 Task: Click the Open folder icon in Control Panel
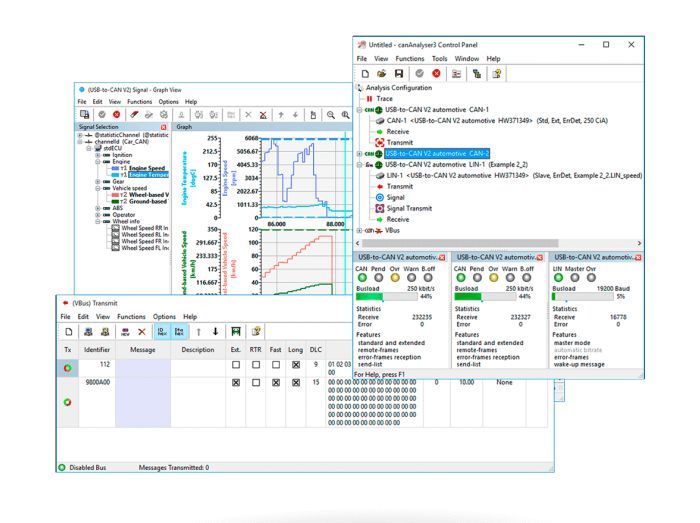tap(382, 74)
